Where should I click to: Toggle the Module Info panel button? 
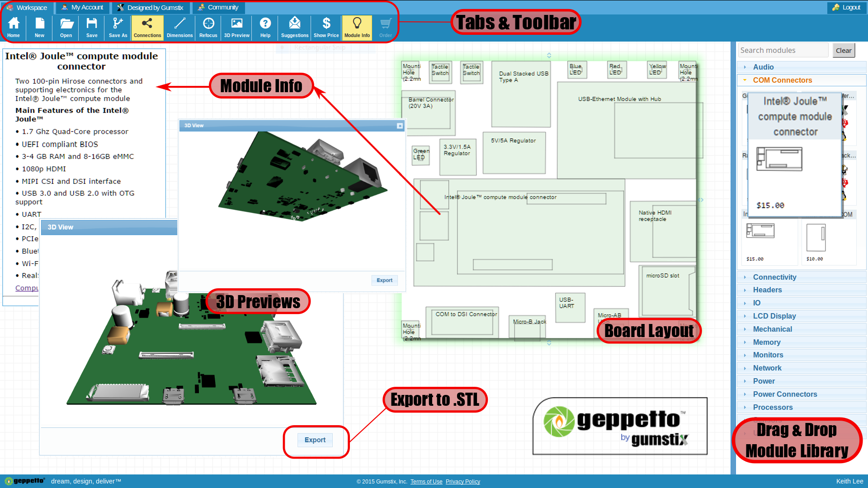(357, 28)
